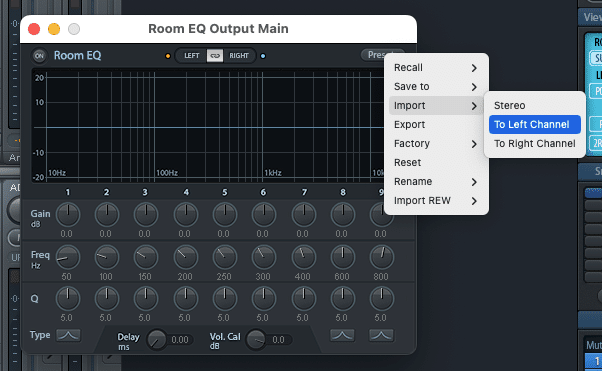Viewport: 602px width, 371px height.
Task: Open the Save to submenu
Action: pos(436,87)
